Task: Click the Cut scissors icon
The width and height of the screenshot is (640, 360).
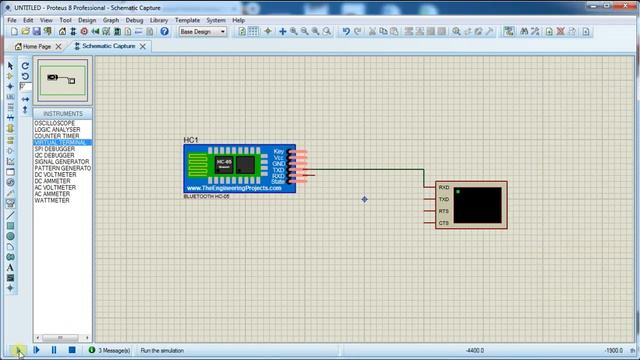Action: (x=372, y=31)
